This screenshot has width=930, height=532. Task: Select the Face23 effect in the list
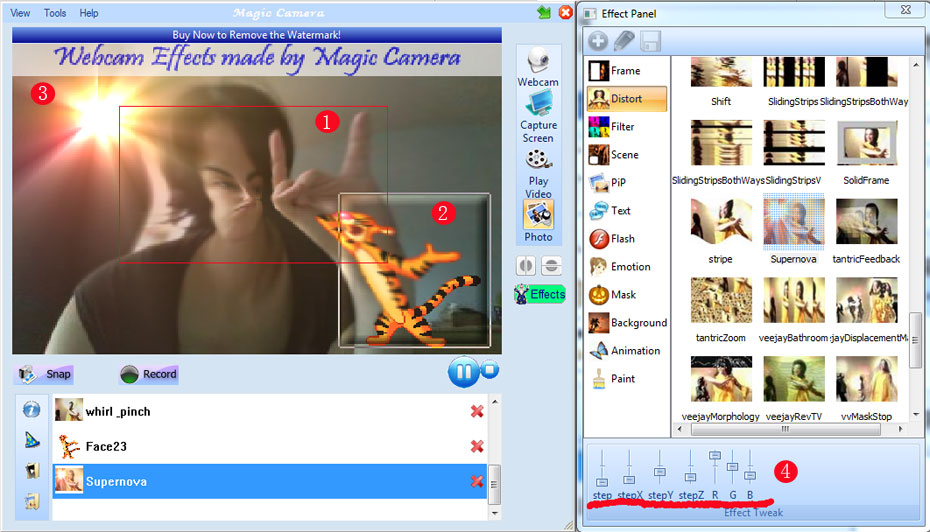coord(106,447)
